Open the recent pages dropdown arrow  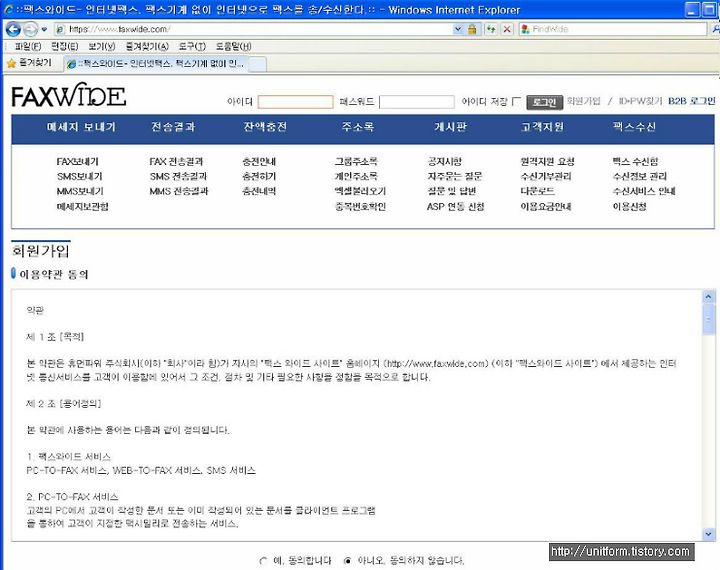tap(44, 29)
